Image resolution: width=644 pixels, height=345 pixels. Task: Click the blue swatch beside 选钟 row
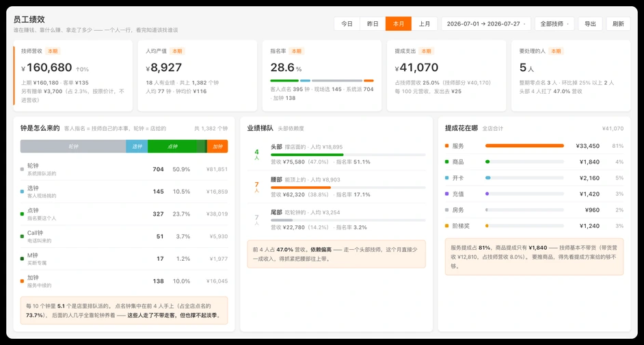(x=22, y=192)
